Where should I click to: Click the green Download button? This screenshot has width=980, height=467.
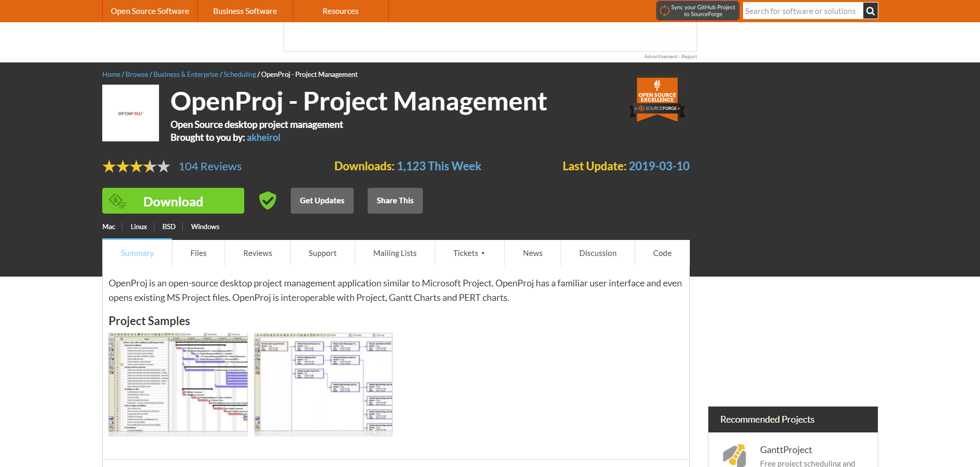pos(173,201)
